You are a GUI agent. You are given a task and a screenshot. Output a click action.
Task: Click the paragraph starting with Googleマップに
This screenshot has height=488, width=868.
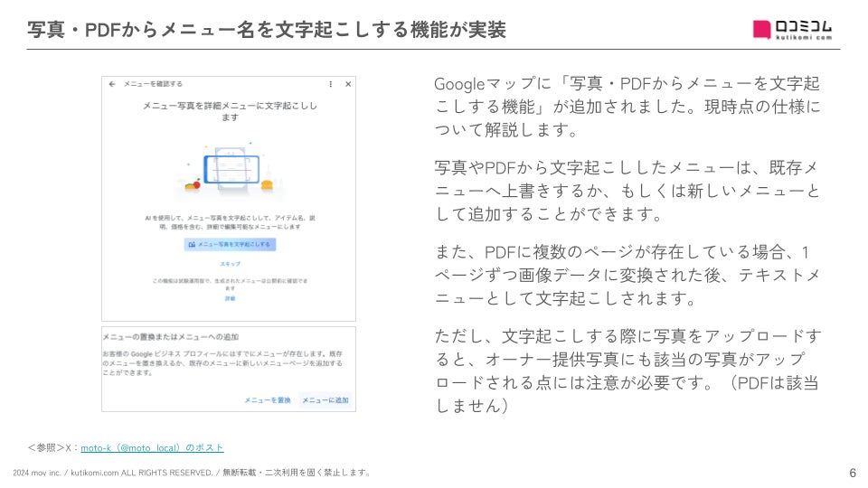[627, 107]
